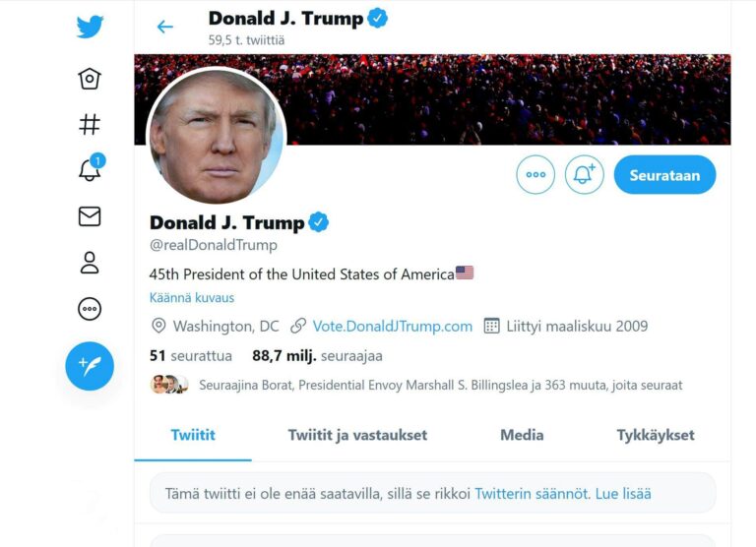Open Notifications bell in sidebar

[x=90, y=169]
